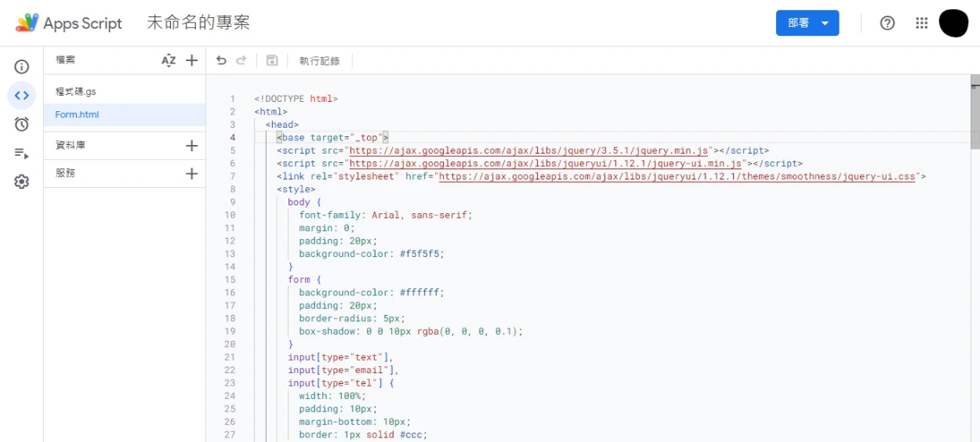
Task: Click the 檔案 files header
Action: coord(65,60)
